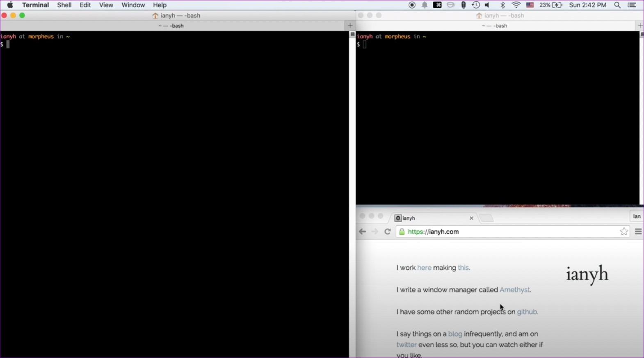Click the green secure padlock icon
This screenshot has width=644, height=358.
(x=402, y=232)
